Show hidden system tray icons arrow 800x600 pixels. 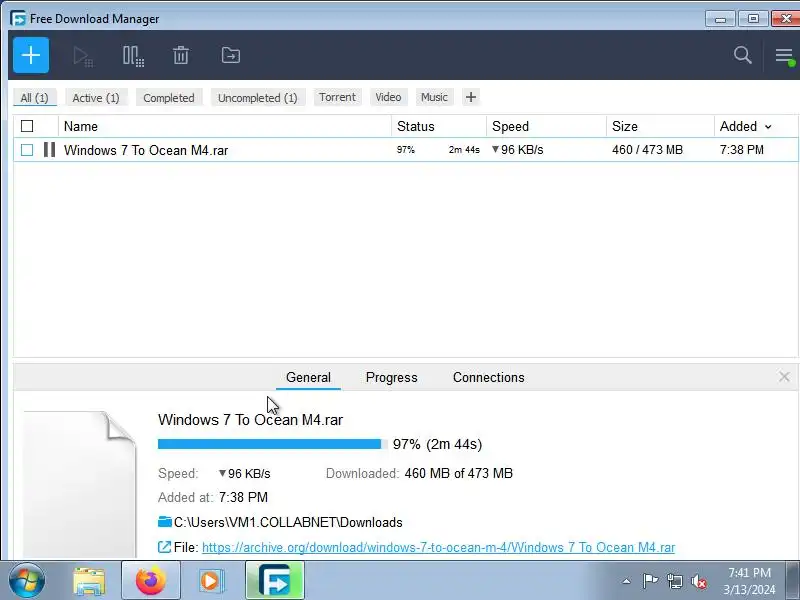pos(627,581)
